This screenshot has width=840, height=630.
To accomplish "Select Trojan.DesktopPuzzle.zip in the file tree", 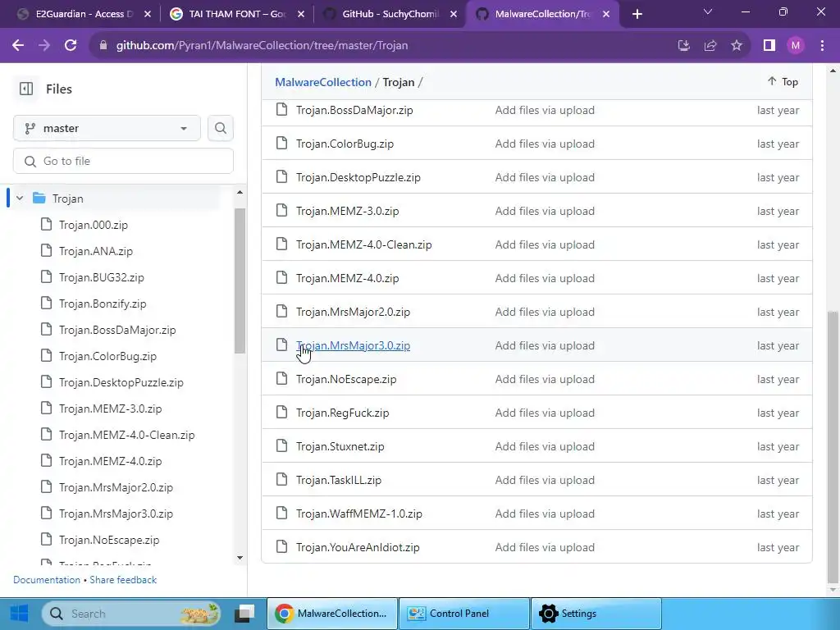I will [x=121, y=382].
